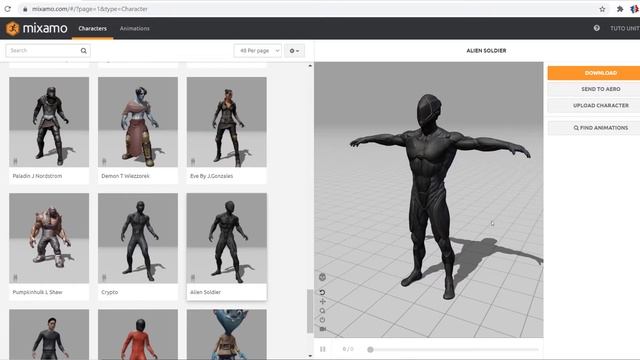Click the 'Eve By J.Gonzales' name label

click(x=211, y=176)
